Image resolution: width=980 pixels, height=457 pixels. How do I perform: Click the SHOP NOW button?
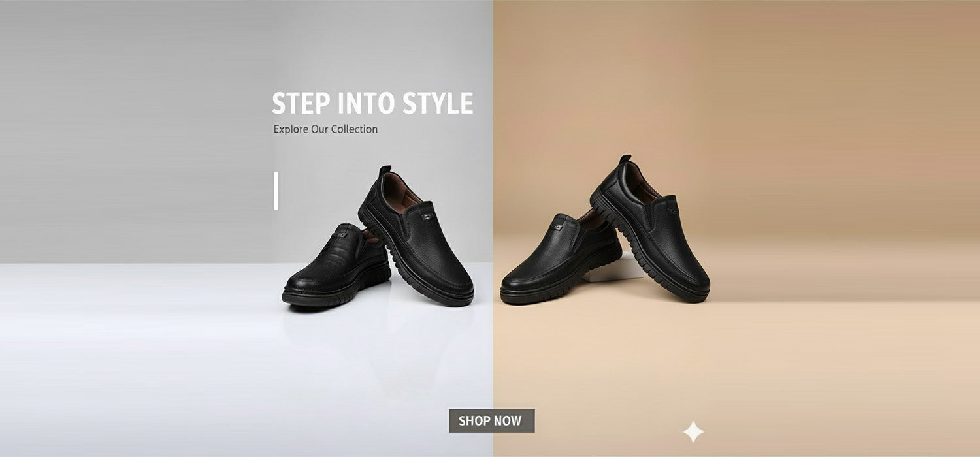point(491,421)
